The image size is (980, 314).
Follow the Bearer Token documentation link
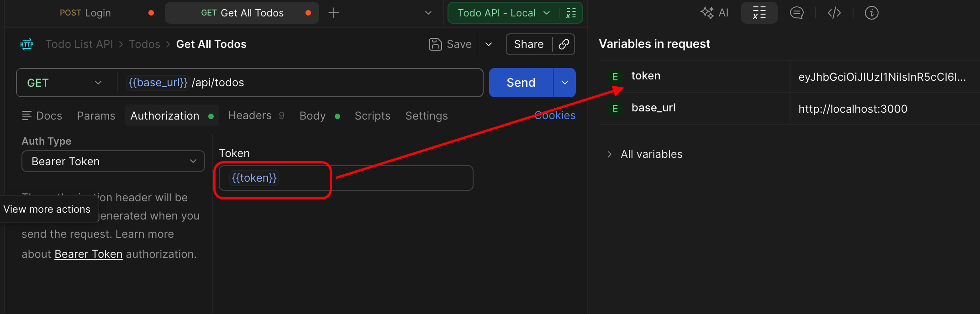coord(89,254)
